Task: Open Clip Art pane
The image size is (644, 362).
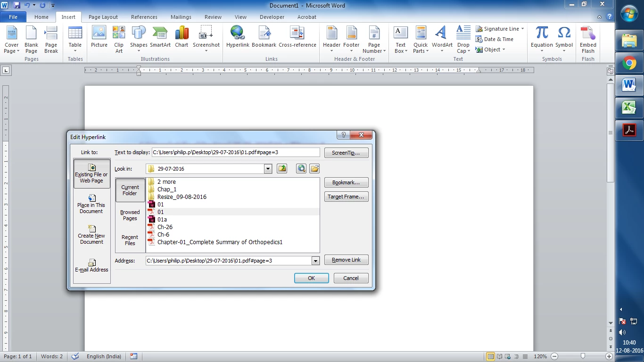Action: click(119, 40)
